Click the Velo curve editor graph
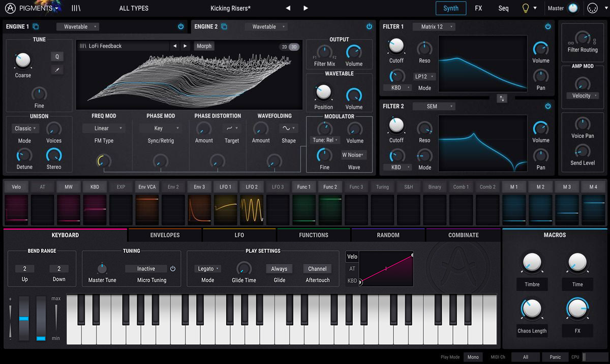 (x=386, y=269)
